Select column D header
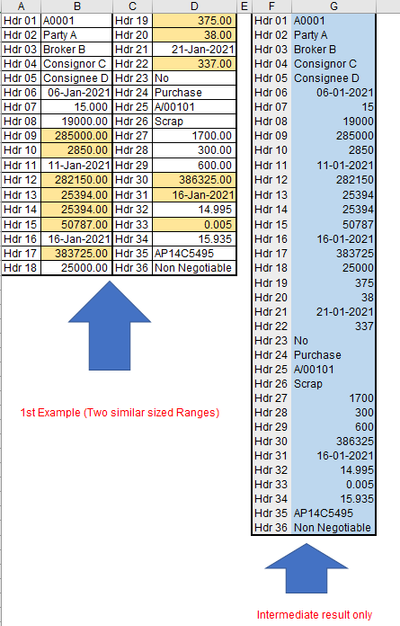400x626 pixels. click(194, 6)
